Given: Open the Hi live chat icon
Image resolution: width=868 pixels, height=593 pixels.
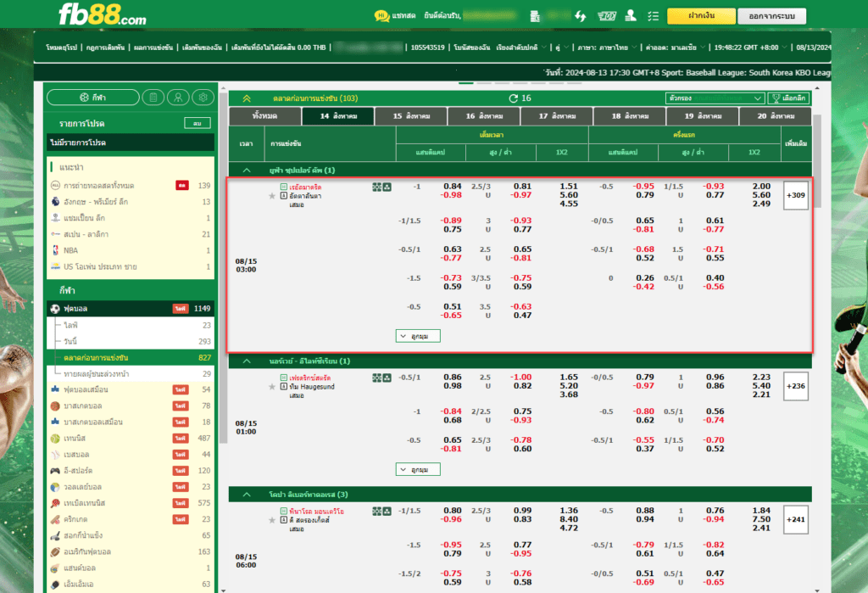Looking at the screenshot, I should pos(381,16).
